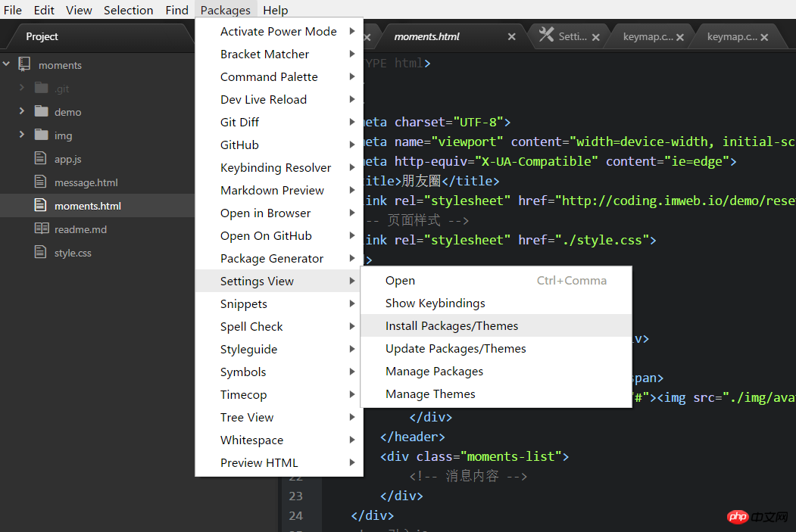This screenshot has height=532, width=796.
Task: Open style.css in the tree
Action: click(x=73, y=253)
